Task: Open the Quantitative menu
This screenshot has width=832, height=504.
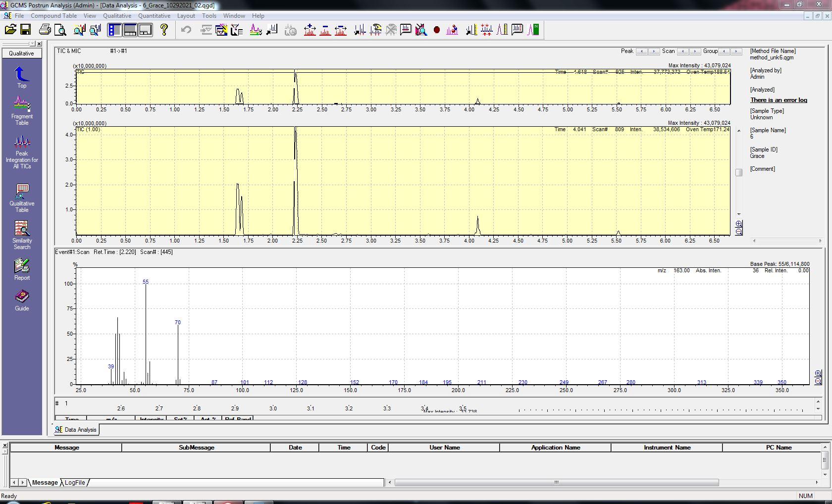Action: tap(154, 16)
